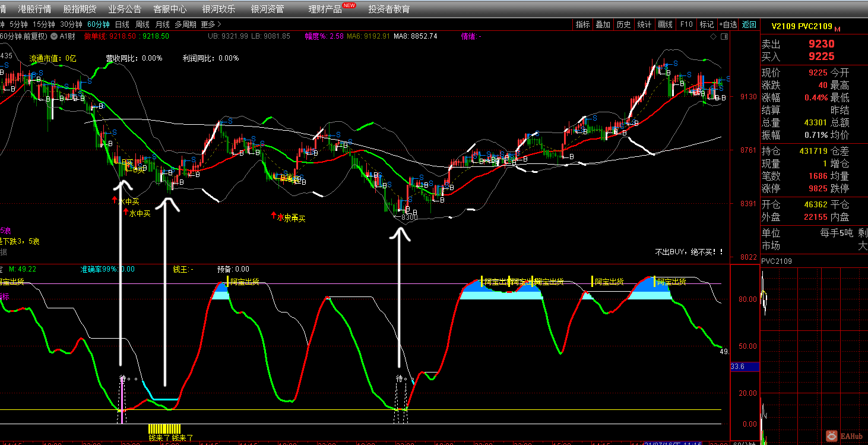The image size is (868, 445).
Task: Click the 现价 value 9225
Action: click(818, 72)
